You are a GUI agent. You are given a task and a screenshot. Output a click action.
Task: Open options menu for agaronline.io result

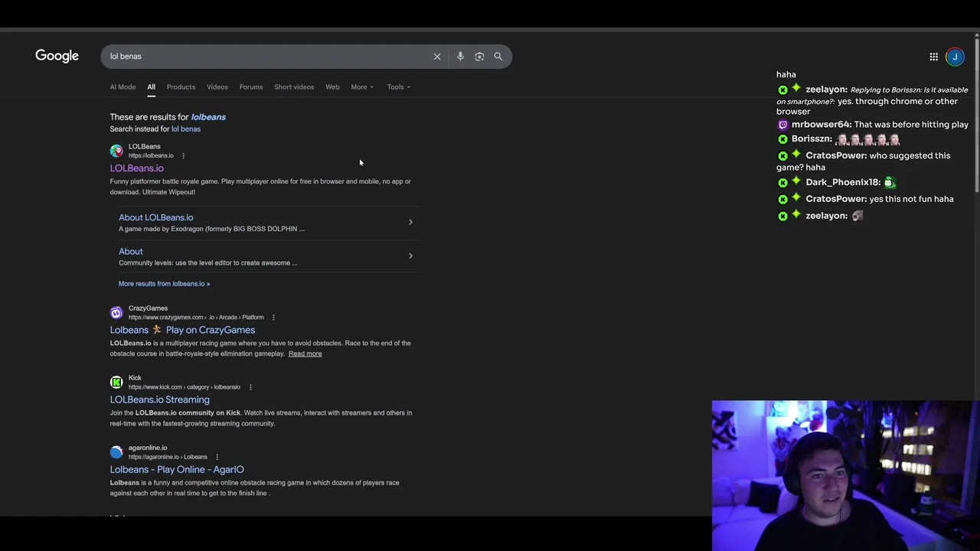pos(217,457)
